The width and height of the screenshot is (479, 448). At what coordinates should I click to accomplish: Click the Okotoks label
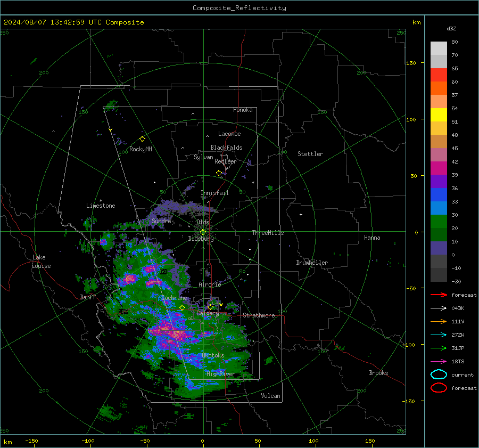tap(213, 355)
